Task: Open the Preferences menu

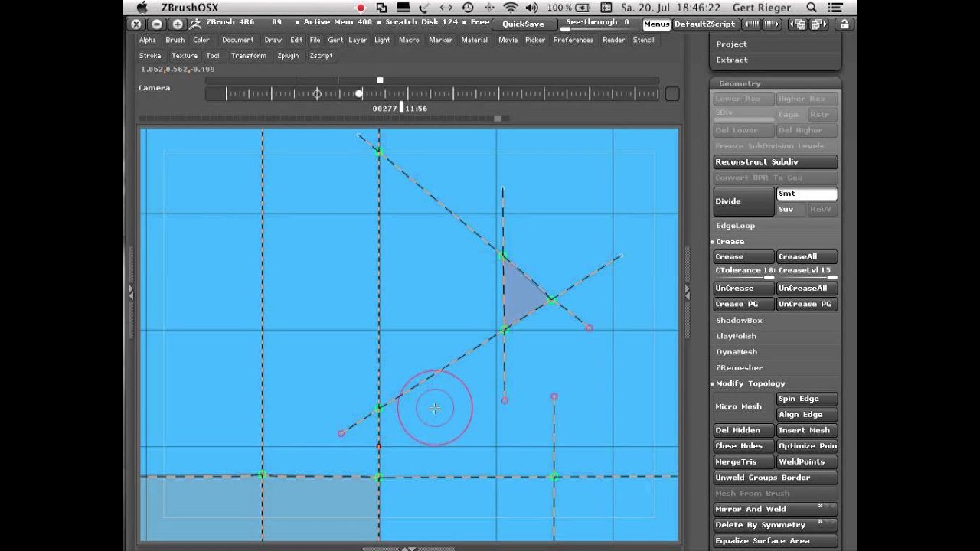Action: point(573,41)
